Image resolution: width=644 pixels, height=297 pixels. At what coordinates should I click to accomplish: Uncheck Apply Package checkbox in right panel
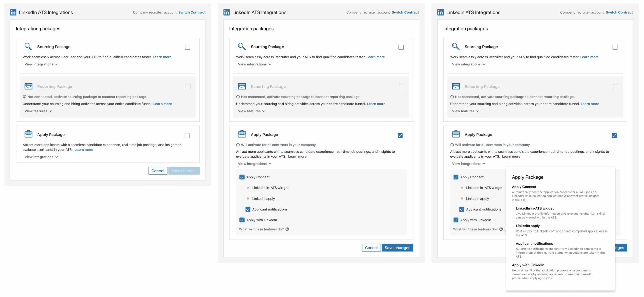tap(614, 136)
